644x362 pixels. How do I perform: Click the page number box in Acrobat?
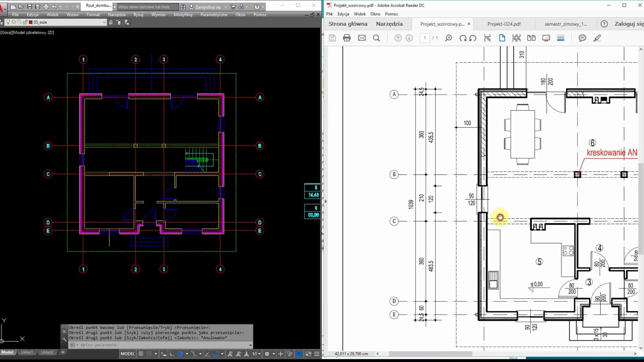point(425,38)
